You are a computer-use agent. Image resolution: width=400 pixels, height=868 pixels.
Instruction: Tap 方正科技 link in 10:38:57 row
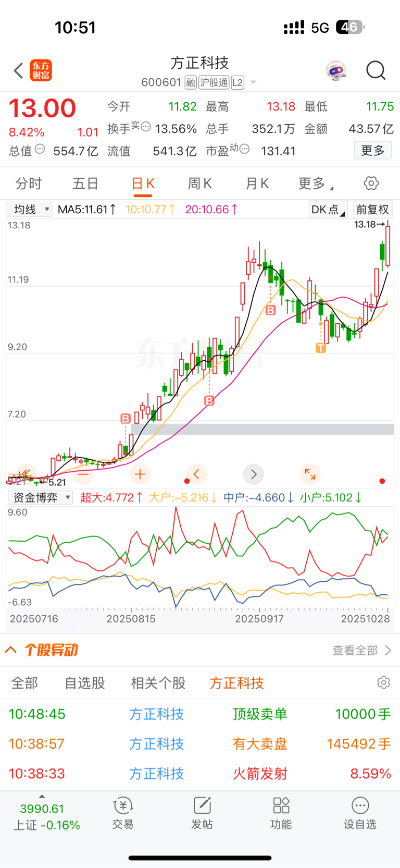coord(157,744)
